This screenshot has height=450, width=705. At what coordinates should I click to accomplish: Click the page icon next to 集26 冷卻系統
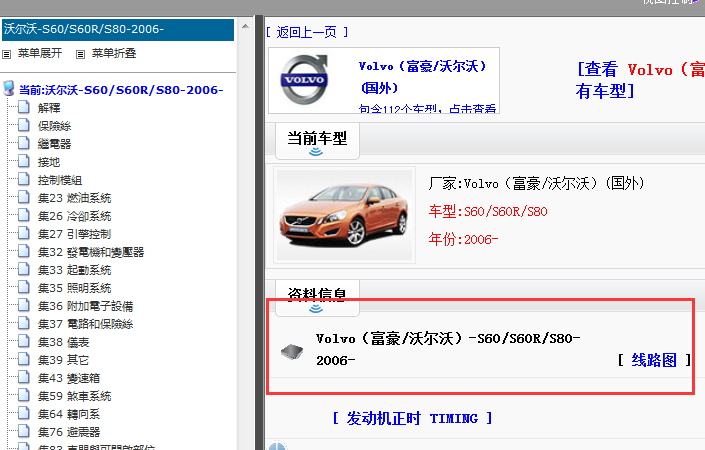tap(24, 215)
